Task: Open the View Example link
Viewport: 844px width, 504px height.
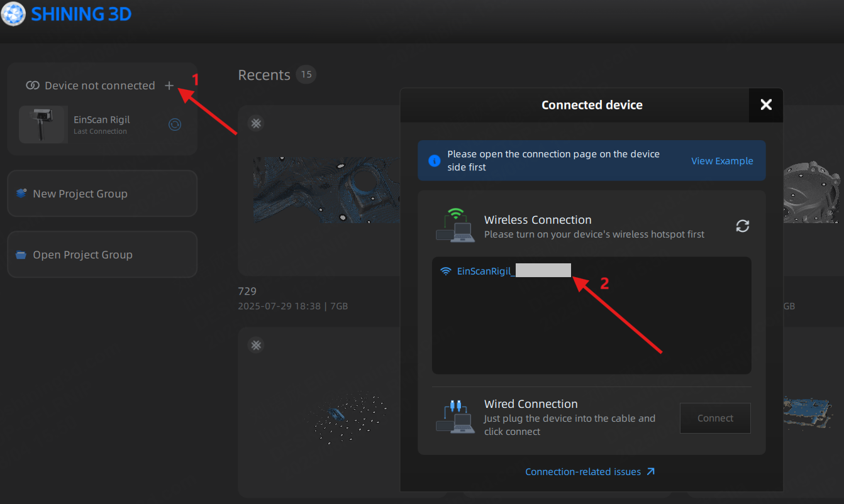Action: coord(722,161)
